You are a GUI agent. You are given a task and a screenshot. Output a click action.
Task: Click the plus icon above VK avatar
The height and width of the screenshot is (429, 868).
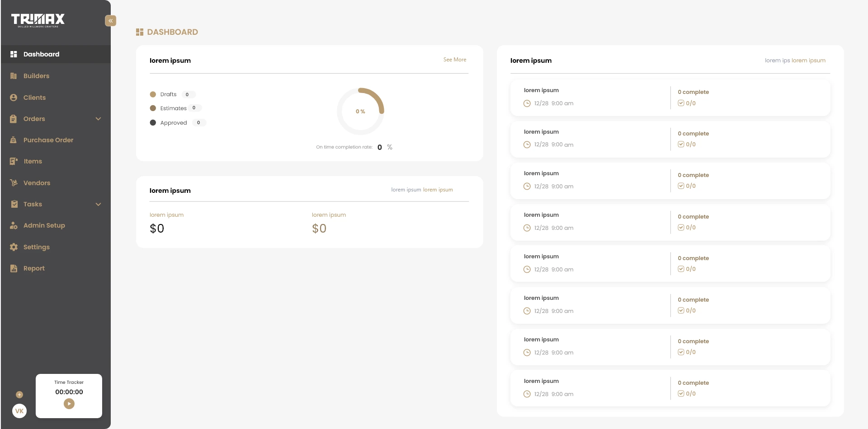click(x=19, y=395)
